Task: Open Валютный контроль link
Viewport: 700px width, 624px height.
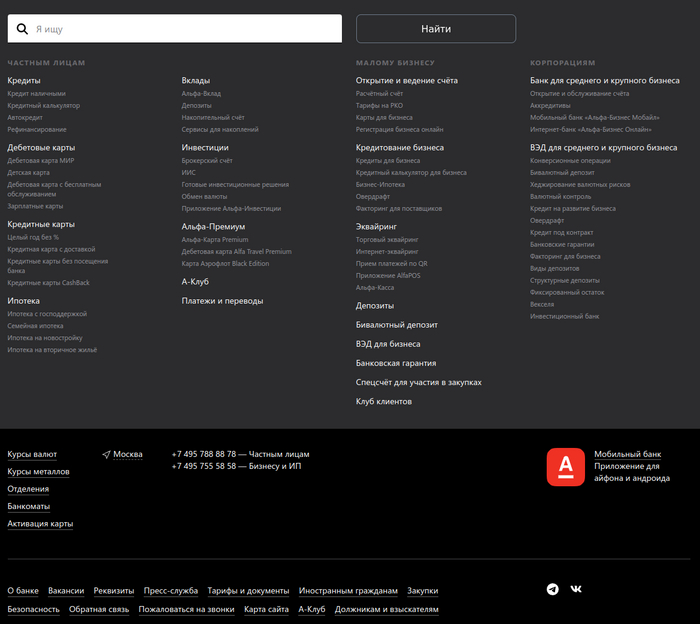Action: click(x=561, y=197)
